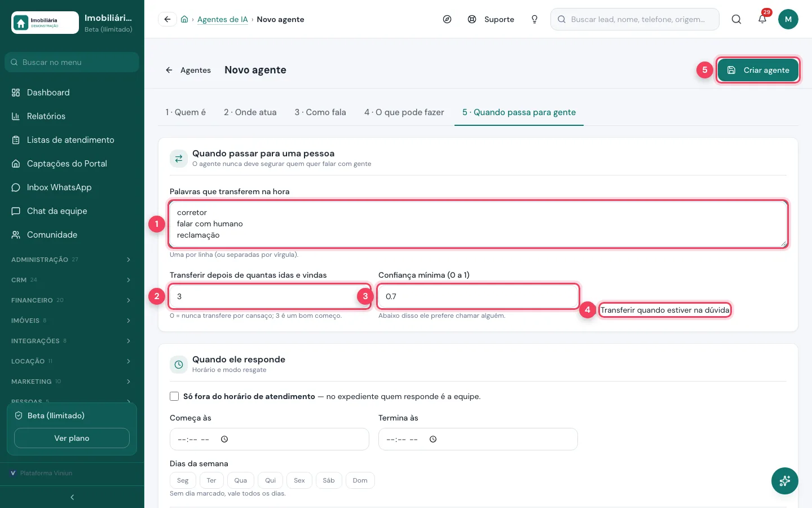Image resolution: width=812 pixels, height=508 pixels.
Task: Click the Ver plano button
Action: click(x=72, y=438)
